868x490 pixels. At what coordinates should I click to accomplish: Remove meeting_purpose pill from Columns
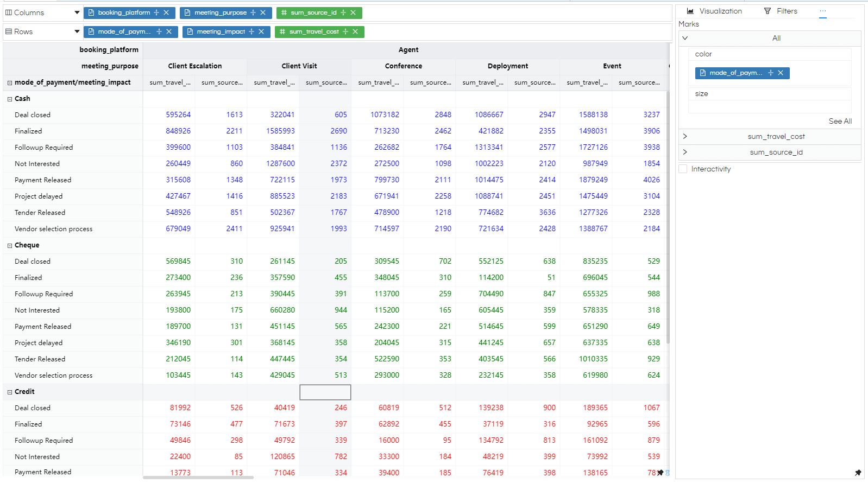coord(263,12)
